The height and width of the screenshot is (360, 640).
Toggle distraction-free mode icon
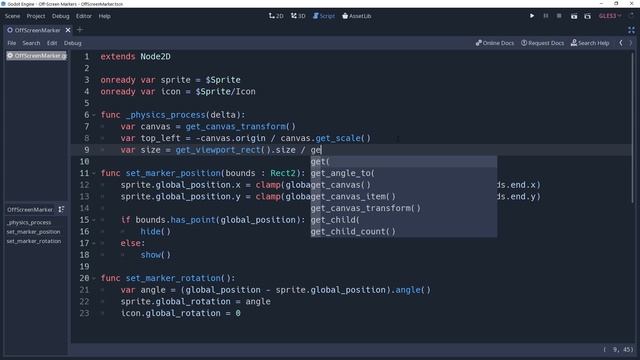tap(631, 30)
